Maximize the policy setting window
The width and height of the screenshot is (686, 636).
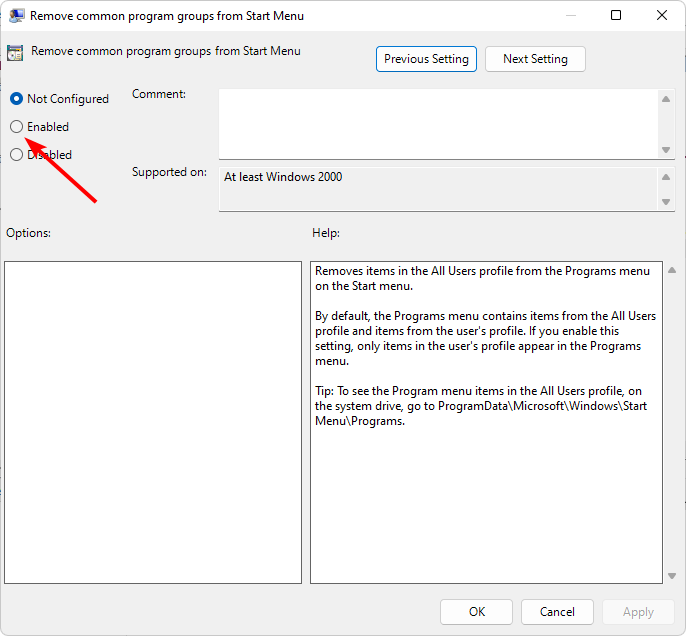tap(616, 16)
